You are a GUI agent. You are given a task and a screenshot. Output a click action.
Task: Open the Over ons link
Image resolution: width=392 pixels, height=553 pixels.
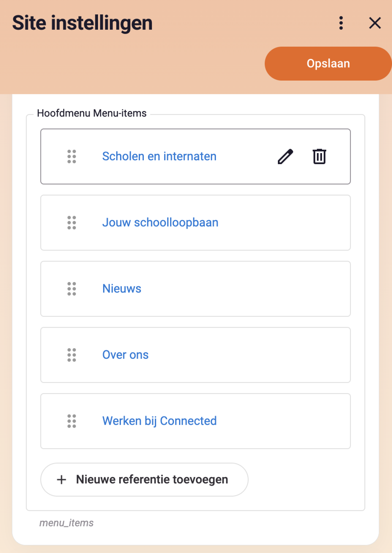125,355
